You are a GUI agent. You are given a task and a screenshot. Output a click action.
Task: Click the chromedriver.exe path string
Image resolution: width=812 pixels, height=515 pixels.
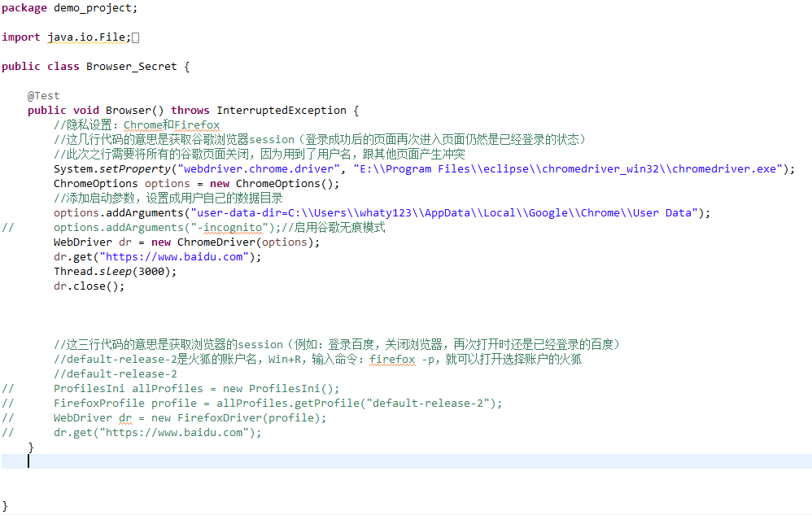tap(568, 169)
